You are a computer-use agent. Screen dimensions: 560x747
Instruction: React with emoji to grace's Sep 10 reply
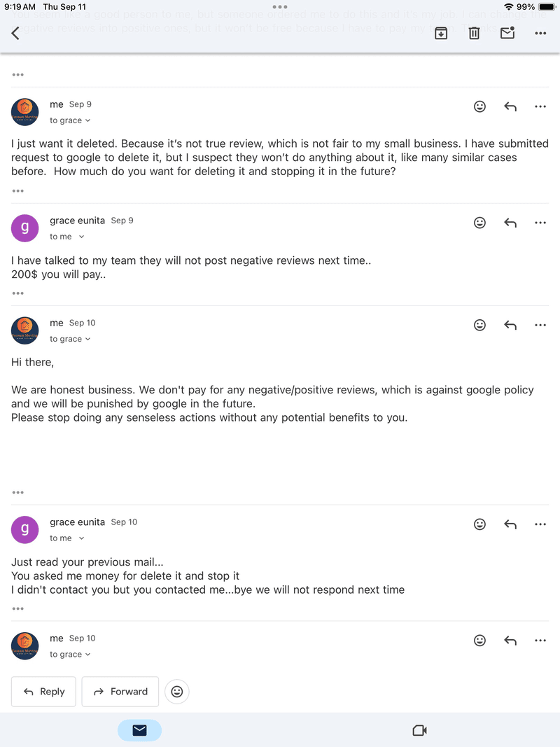[479, 524]
